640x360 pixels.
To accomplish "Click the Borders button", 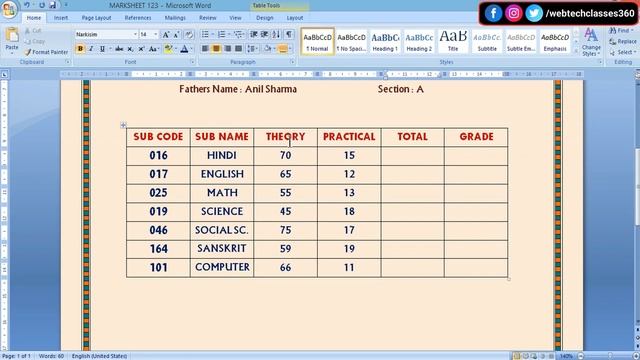I will pos(282,49).
